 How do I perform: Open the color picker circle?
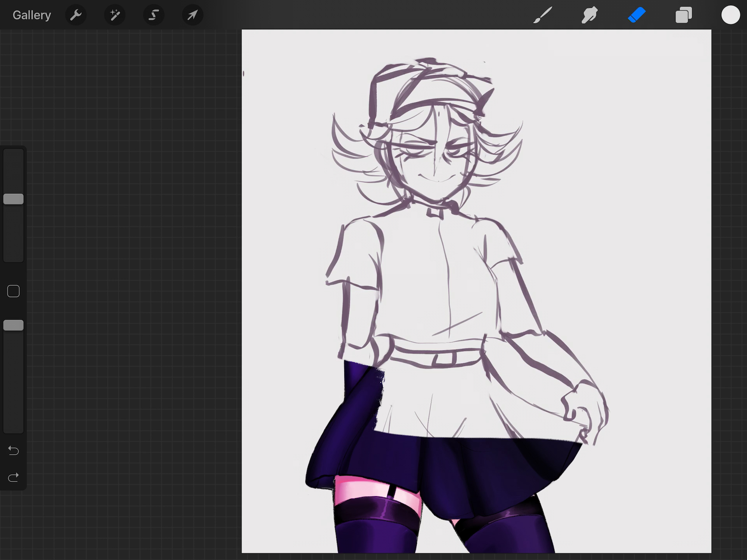point(730,15)
